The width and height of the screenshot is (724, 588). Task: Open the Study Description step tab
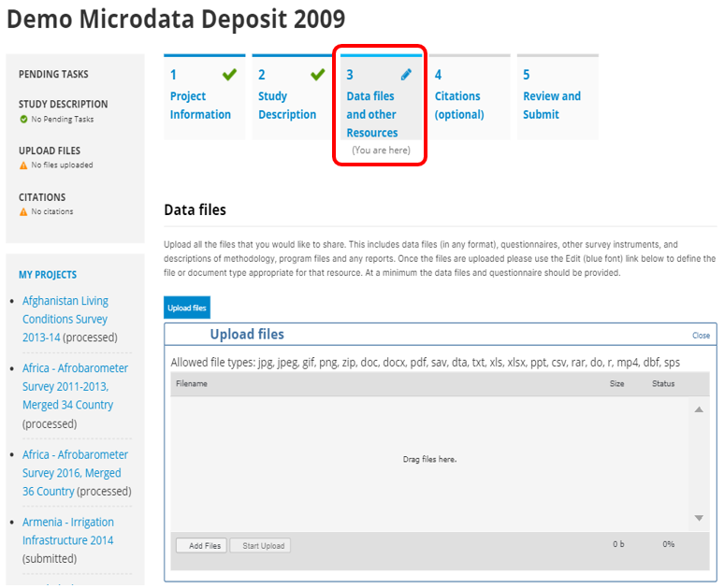point(293,97)
